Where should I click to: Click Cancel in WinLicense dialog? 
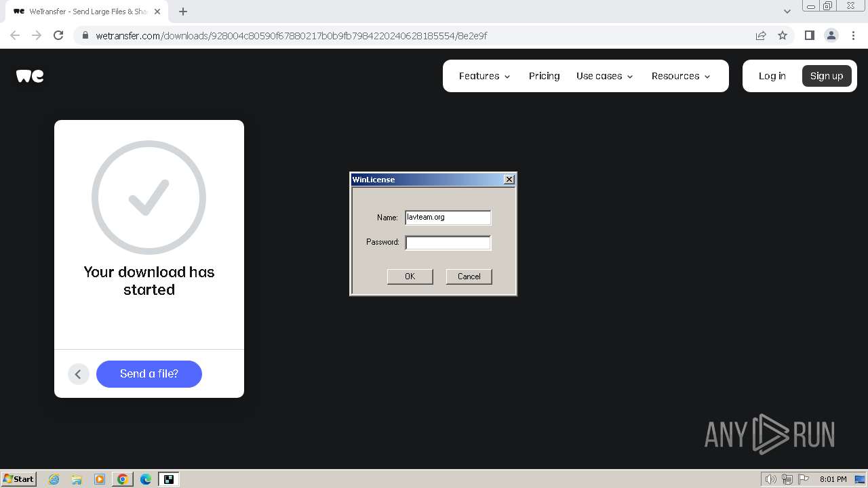coord(469,277)
